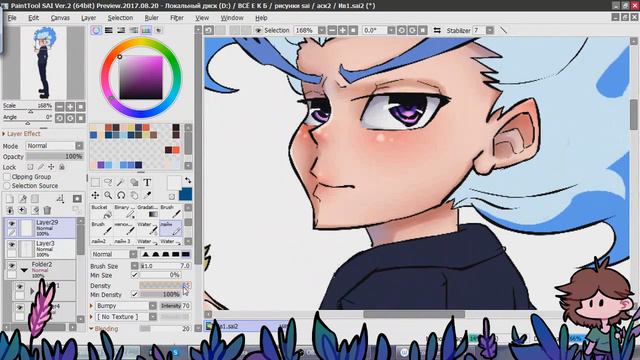
Task: Select the Layer3 layer row
Action: click(41, 249)
